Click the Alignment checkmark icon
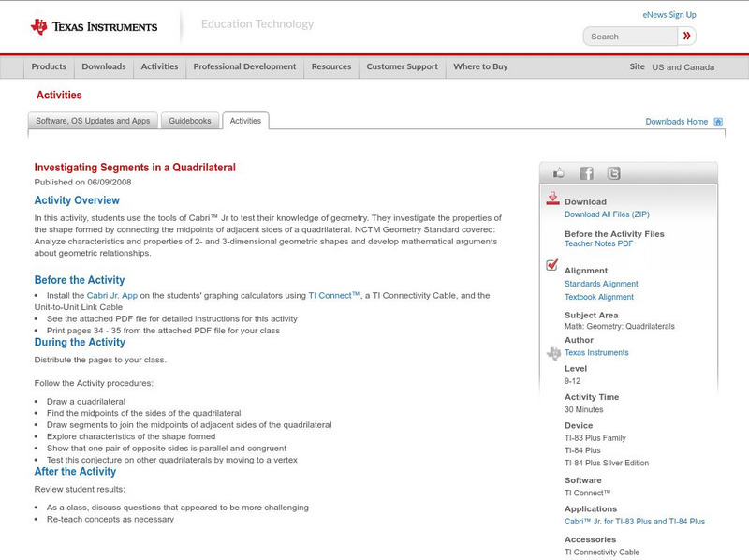The width and height of the screenshot is (749, 560). click(551, 264)
